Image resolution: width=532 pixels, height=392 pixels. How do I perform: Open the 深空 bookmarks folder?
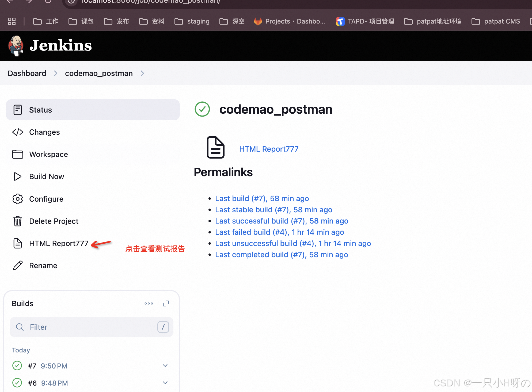232,21
